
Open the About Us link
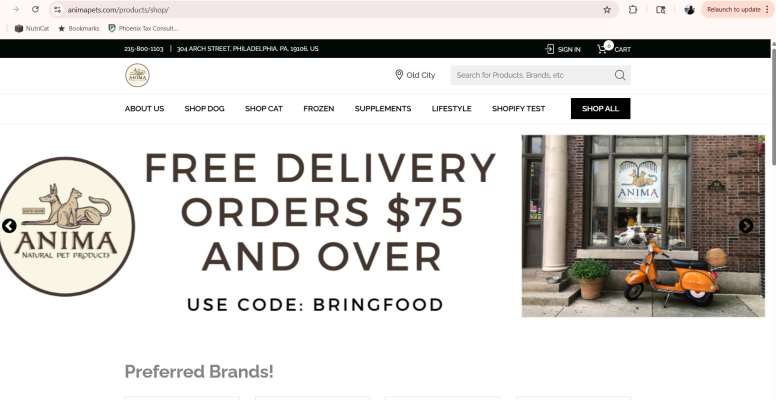coord(145,108)
